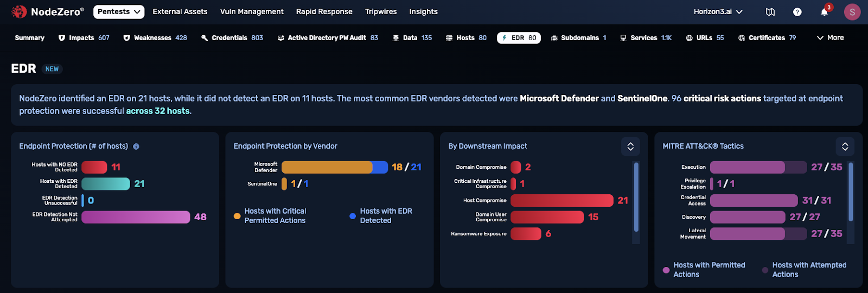Toggle blue Hosts with EDR Detected legend
Image resolution: width=868 pixels, height=293 pixels.
(381, 216)
